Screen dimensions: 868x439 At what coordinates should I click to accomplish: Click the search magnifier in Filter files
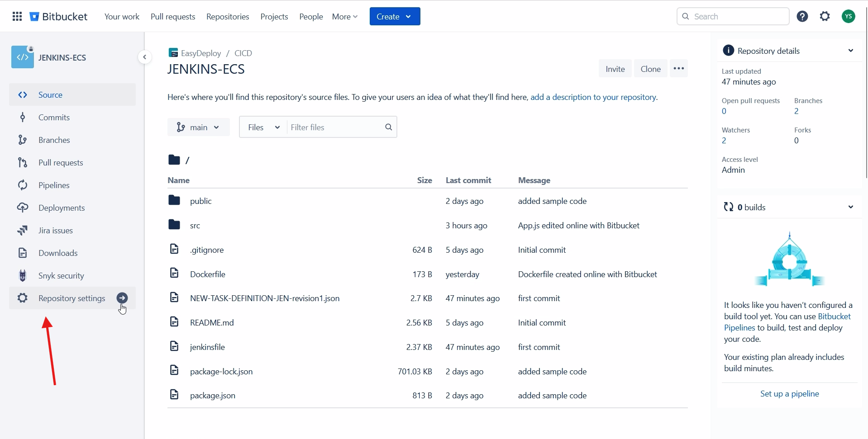pos(388,127)
